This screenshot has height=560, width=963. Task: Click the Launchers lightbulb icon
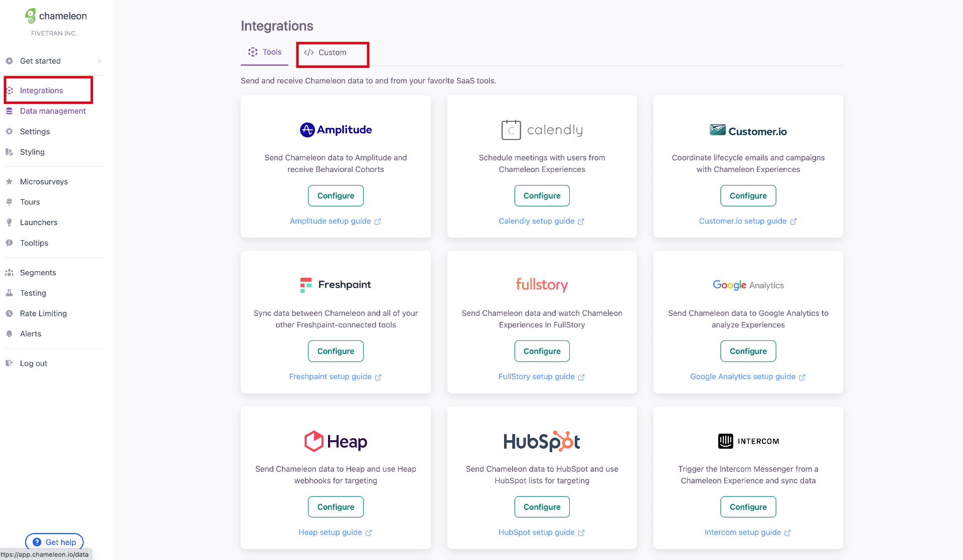click(9, 223)
